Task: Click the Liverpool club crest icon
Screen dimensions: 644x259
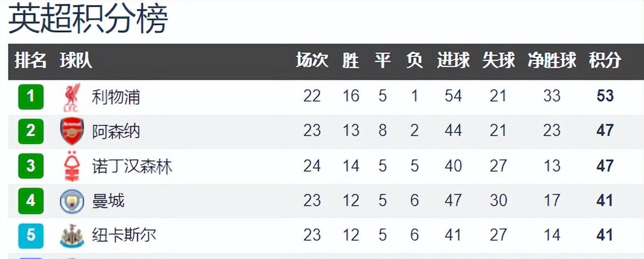Action: pos(72,97)
